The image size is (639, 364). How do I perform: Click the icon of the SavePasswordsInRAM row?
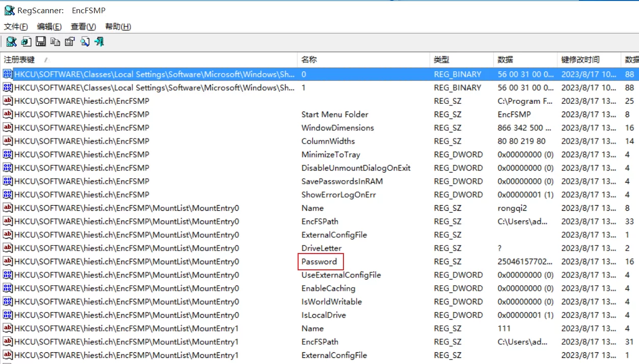click(8, 181)
